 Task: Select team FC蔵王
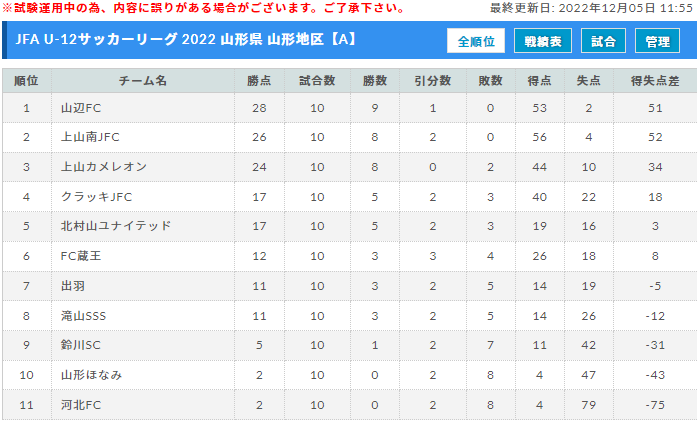(81, 256)
